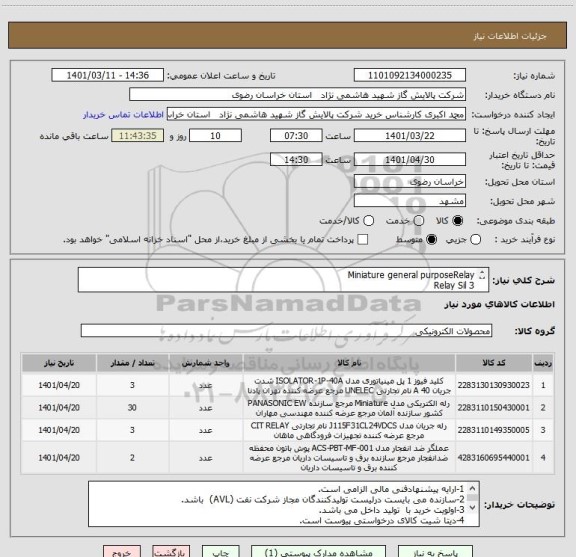Click the تعداد / مقدار column header

(x=133, y=363)
